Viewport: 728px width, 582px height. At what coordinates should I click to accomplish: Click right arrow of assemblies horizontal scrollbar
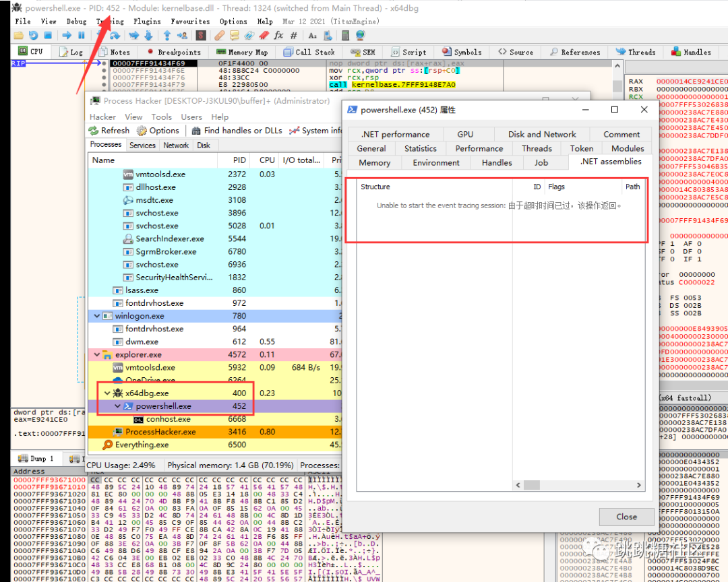pos(639,485)
